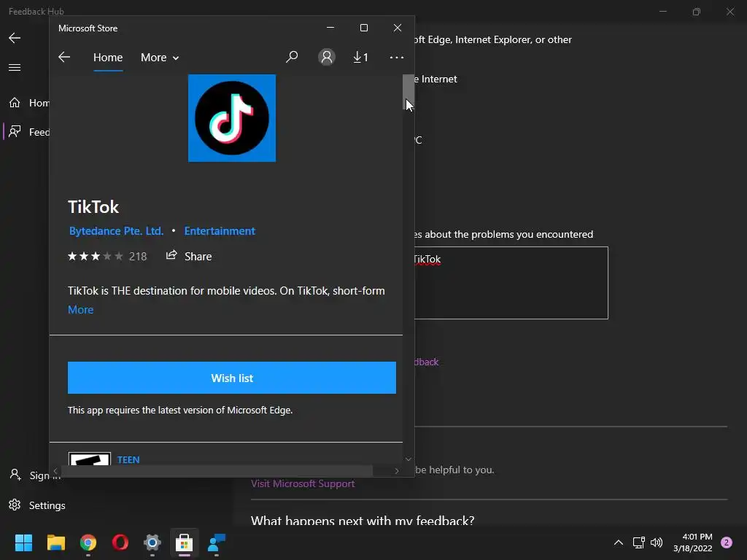Minimize the Microsoft Store window
Image resolution: width=747 pixels, height=560 pixels.
pos(330,28)
